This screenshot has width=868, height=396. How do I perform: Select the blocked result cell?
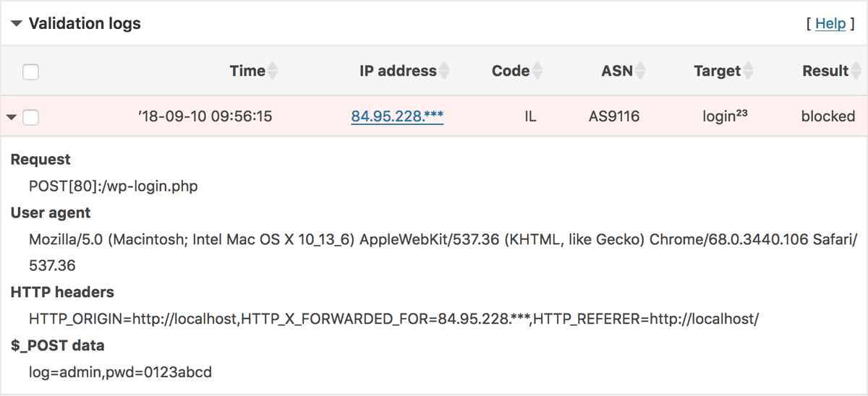point(827,116)
